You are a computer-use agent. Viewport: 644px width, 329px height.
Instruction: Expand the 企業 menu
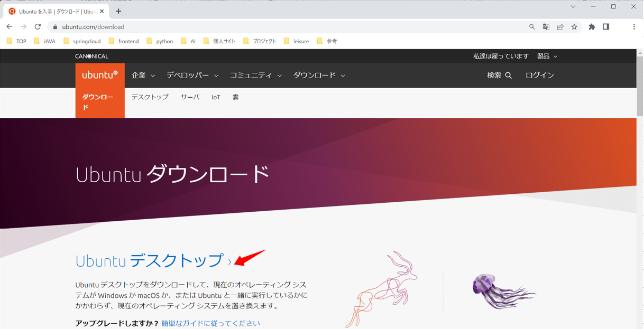(x=143, y=76)
